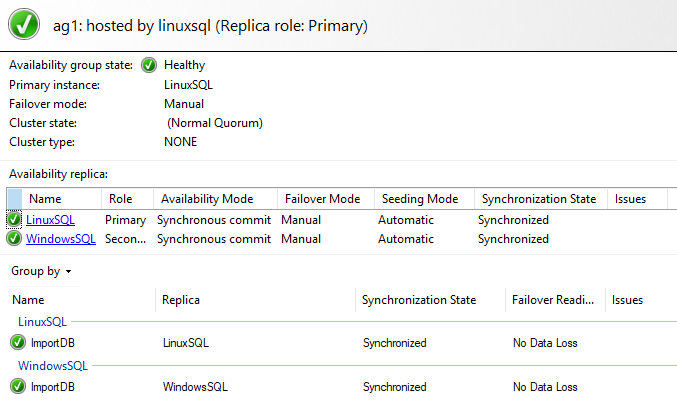Click the ImportDB status icon under WindowsSQL group
This screenshot has height=412, width=677.
coord(19,387)
